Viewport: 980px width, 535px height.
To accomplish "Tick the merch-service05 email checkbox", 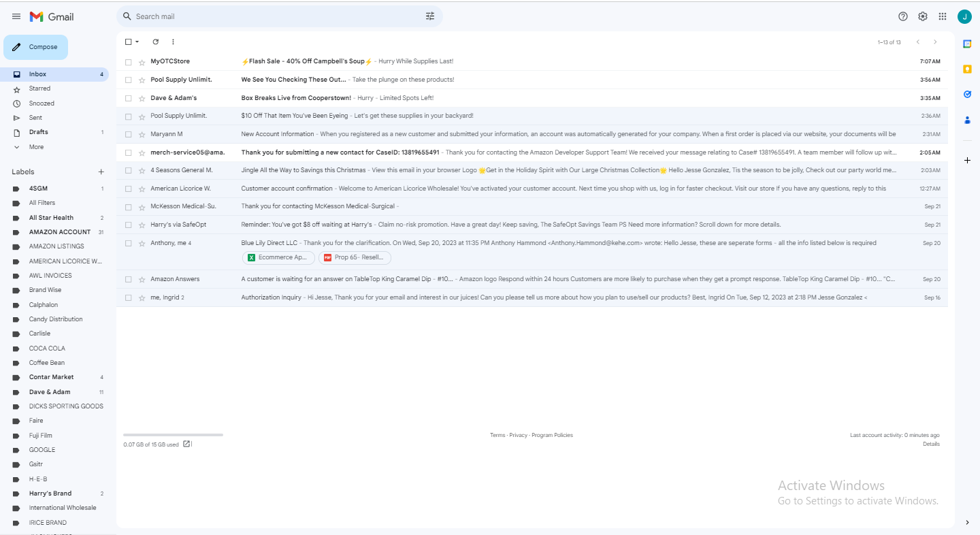I will click(x=128, y=152).
